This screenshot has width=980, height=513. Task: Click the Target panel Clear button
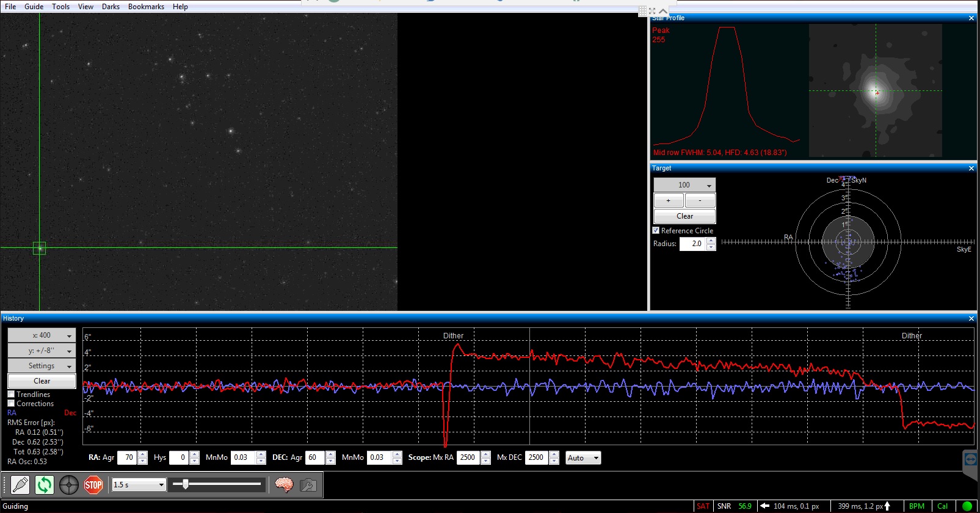click(684, 216)
